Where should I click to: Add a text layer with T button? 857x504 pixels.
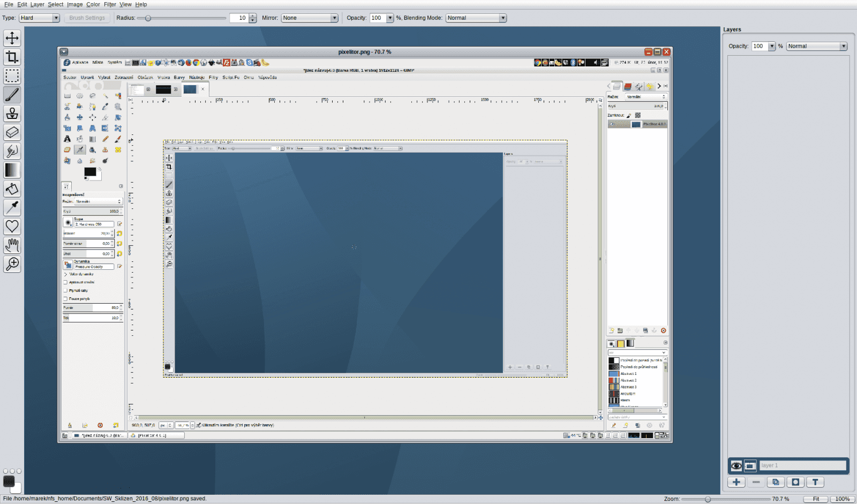815,482
